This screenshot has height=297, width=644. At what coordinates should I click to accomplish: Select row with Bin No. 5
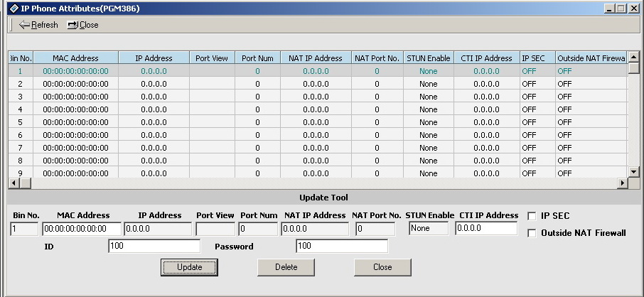21,122
